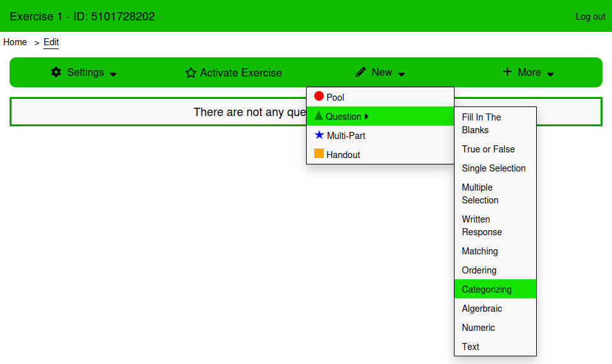612x364 pixels.
Task: Click the red circle Pool icon
Action: (319, 97)
